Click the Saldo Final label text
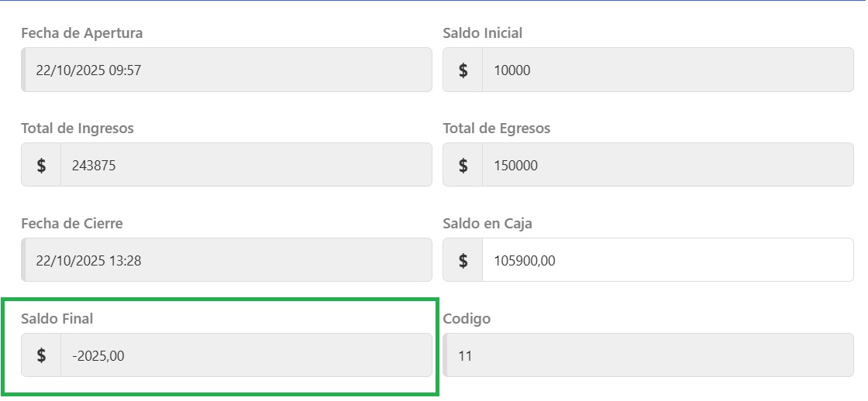 tap(57, 318)
